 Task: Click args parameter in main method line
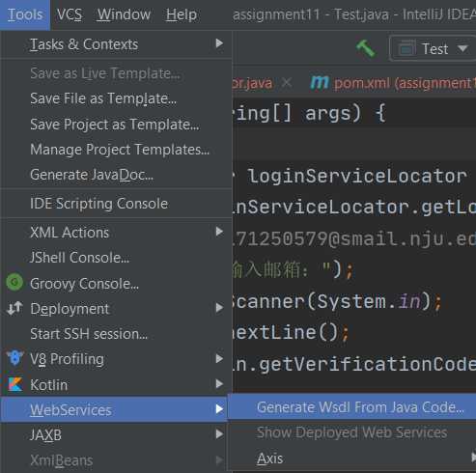(328, 113)
